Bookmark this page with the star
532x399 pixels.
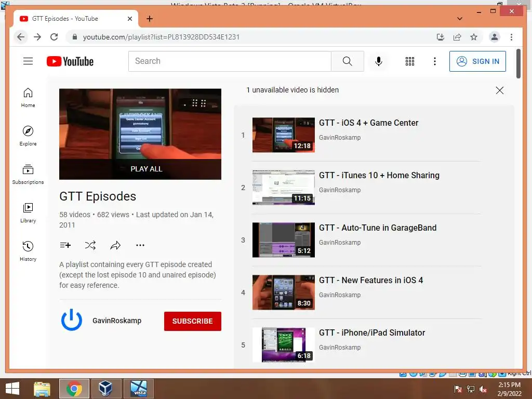click(x=474, y=37)
